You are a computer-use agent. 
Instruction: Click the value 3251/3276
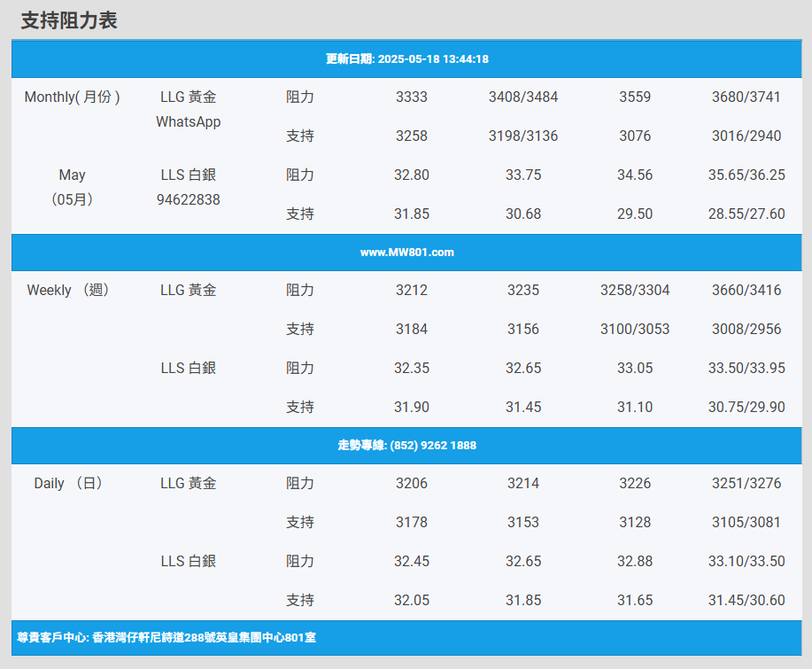point(746,484)
